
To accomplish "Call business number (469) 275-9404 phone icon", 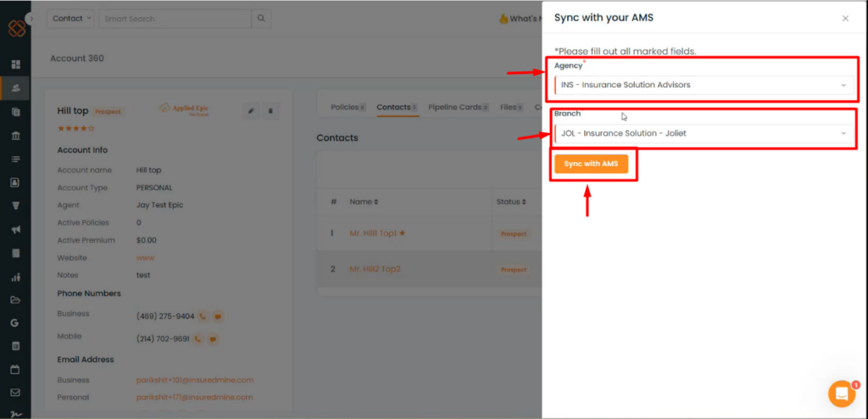I will click(203, 316).
